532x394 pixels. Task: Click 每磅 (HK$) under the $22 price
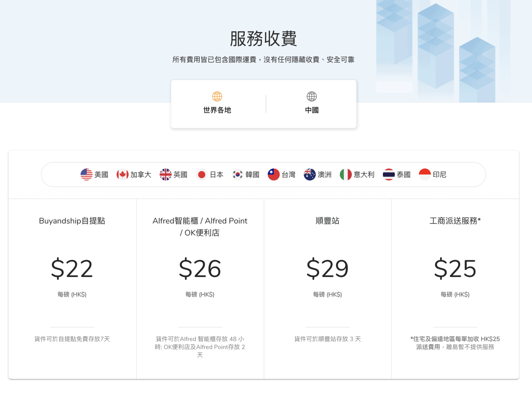pyautogui.click(x=72, y=294)
